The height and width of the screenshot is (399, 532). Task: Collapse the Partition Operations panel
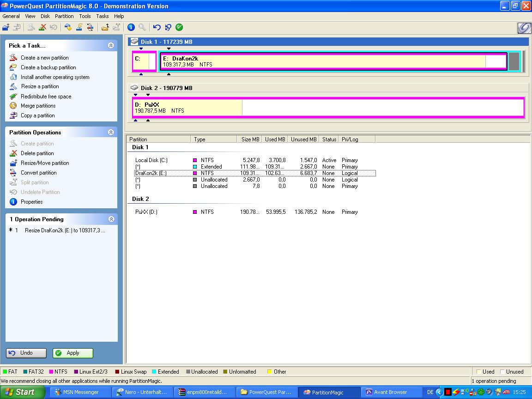pos(111,132)
